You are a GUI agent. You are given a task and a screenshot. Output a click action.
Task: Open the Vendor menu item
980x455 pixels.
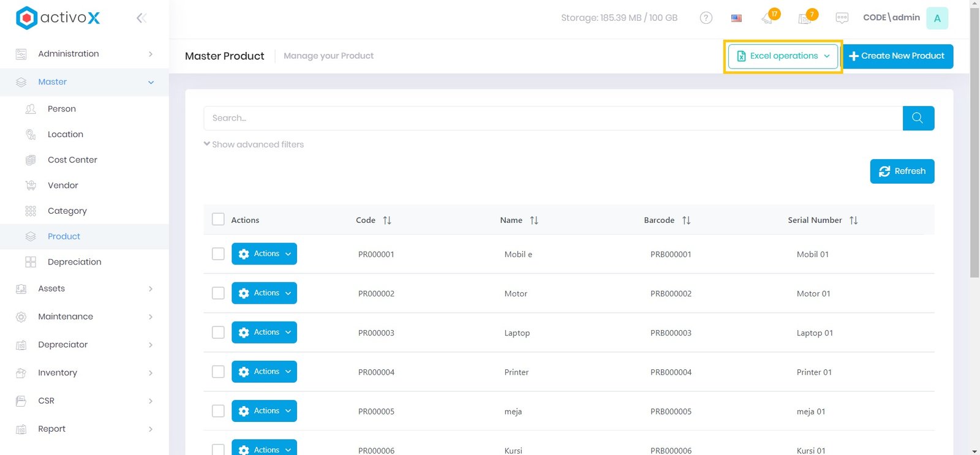(x=62, y=186)
